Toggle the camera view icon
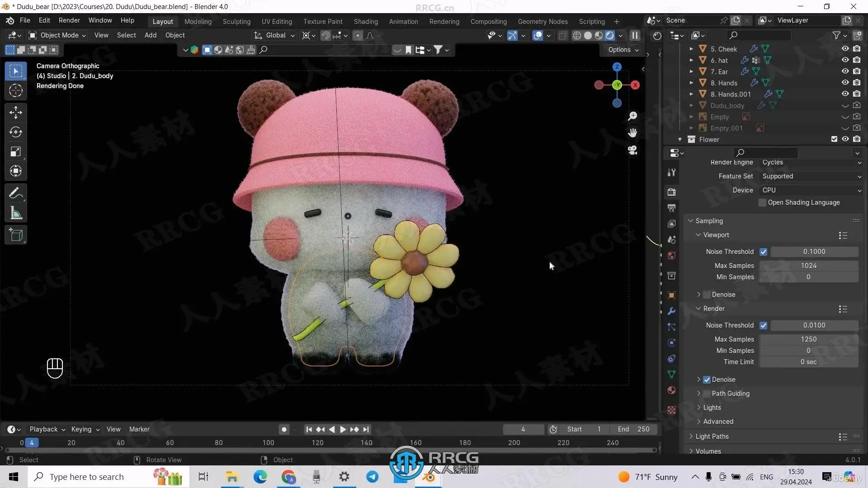Screen dimensions: 868x488 pyautogui.click(x=632, y=150)
